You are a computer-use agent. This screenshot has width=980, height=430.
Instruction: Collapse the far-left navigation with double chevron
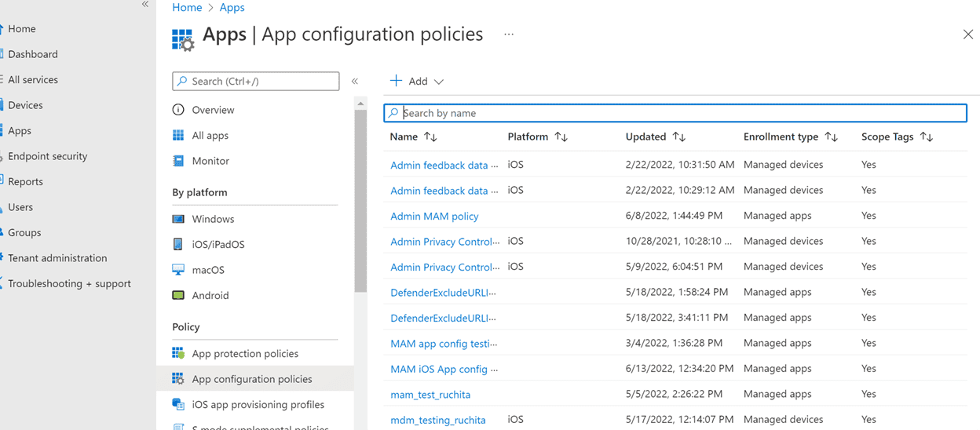click(x=145, y=5)
